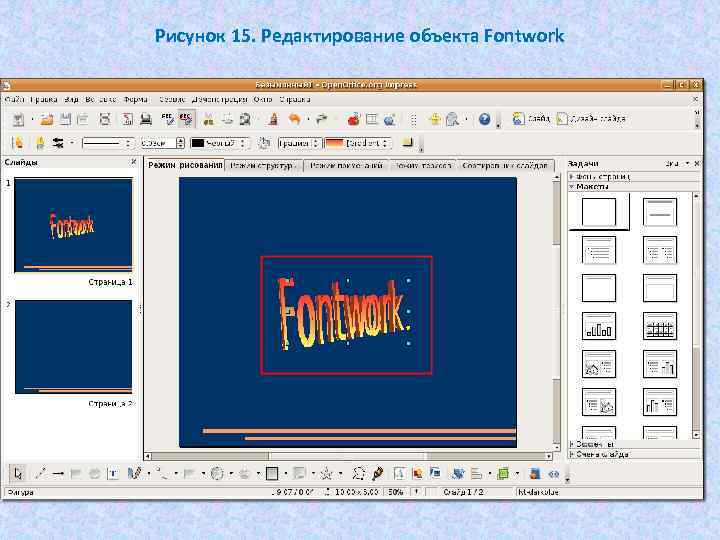Select the Rectangle tool
Image resolution: width=720 pixels, height=540 pixels.
[x=76, y=473]
